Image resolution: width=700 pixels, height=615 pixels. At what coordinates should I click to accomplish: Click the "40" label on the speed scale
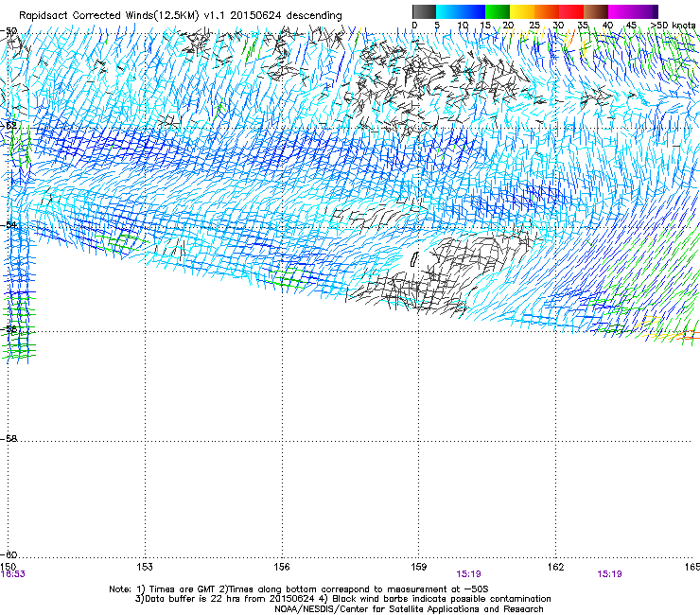607,26
